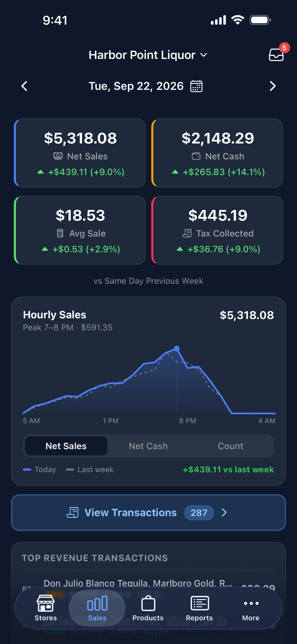
Task: Advance to the next day
Action: tap(273, 86)
